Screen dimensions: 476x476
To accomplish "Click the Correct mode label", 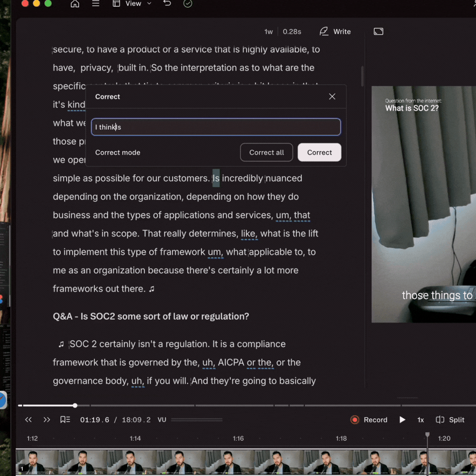I will point(118,152).
